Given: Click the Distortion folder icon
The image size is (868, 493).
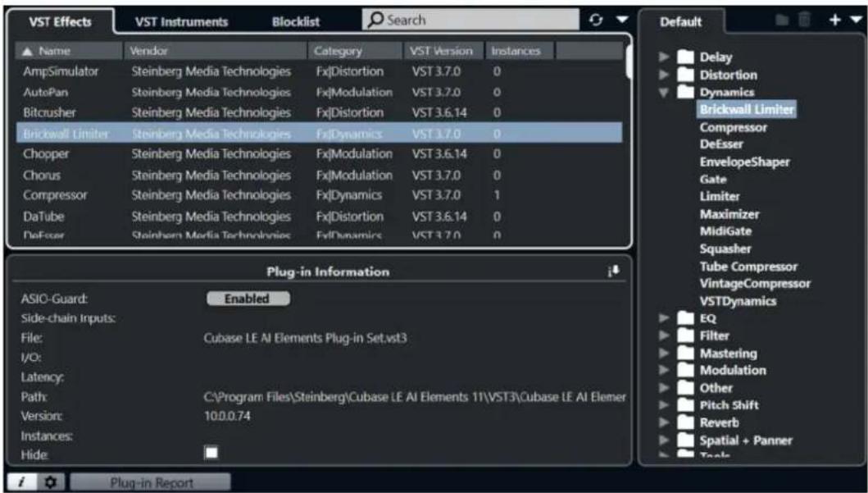Looking at the screenshot, I should pyautogui.click(x=685, y=75).
